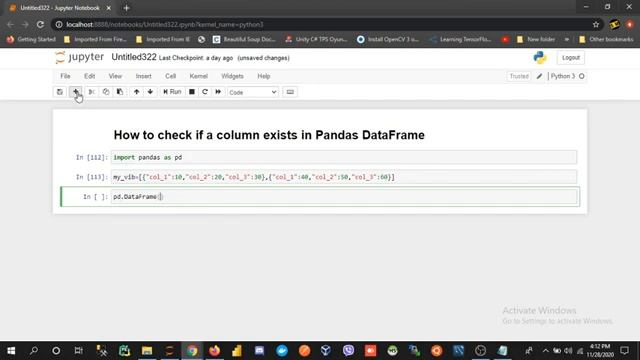
Task: Open the Beautiful Soup Doc bookmark
Action: click(x=244, y=40)
